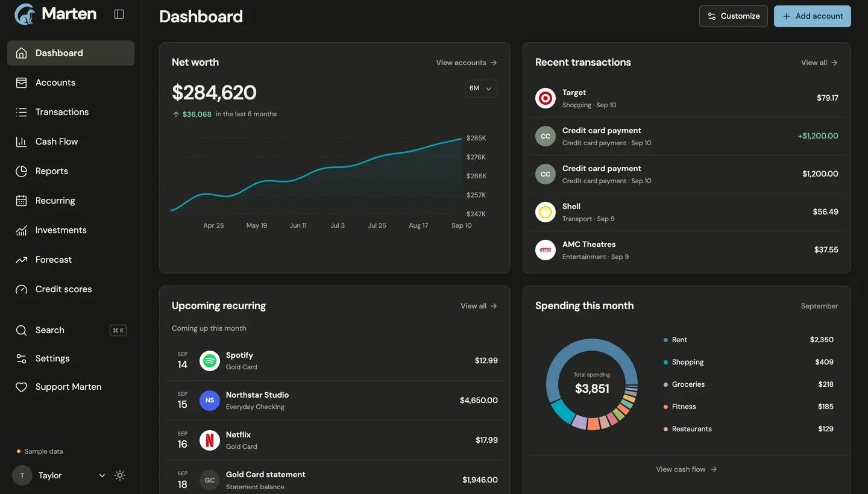Expand the Taylor account menu chevron

tap(102, 475)
